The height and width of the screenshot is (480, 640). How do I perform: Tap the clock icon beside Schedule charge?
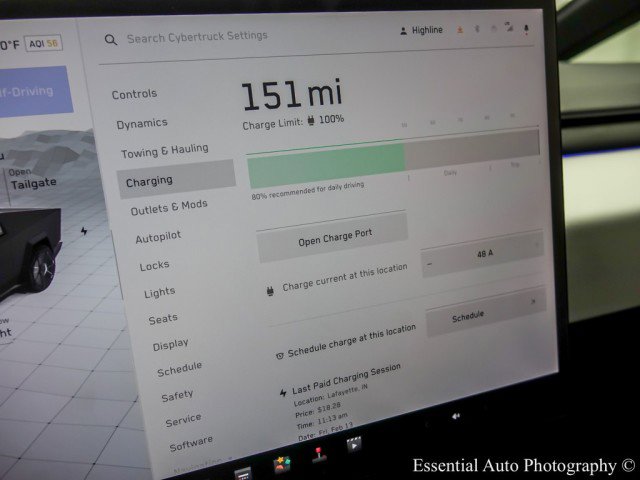tap(280, 356)
